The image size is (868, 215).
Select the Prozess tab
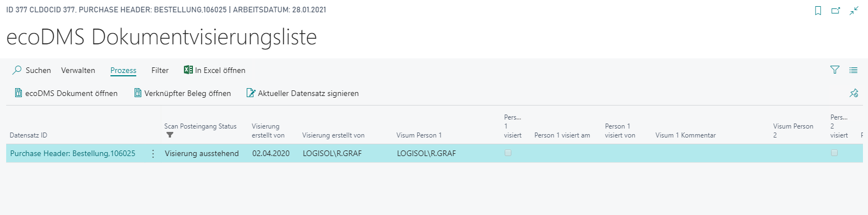123,70
